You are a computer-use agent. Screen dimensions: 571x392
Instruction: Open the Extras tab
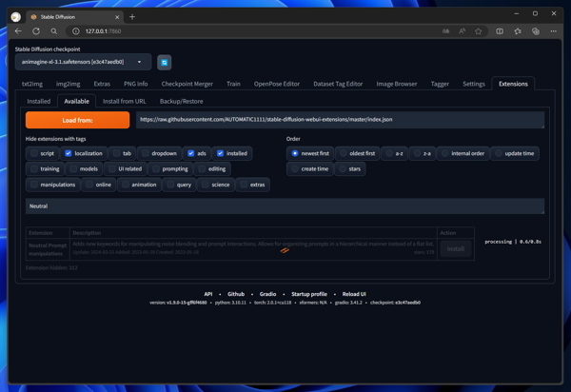pyautogui.click(x=102, y=84)
